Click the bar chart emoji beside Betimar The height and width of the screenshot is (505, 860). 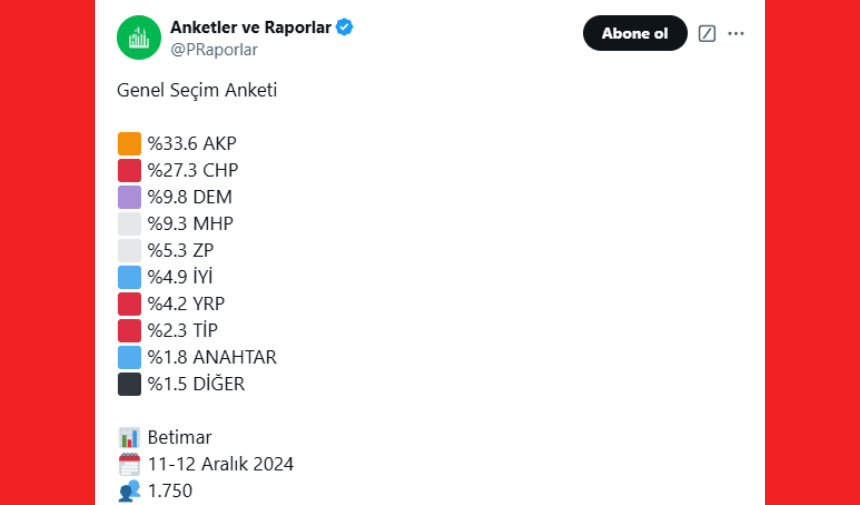point(129,438)
